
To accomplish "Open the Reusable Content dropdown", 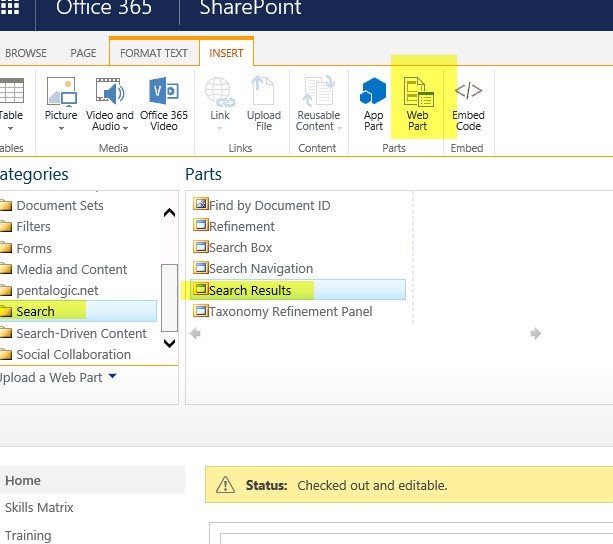I will (x=318, y=103).
